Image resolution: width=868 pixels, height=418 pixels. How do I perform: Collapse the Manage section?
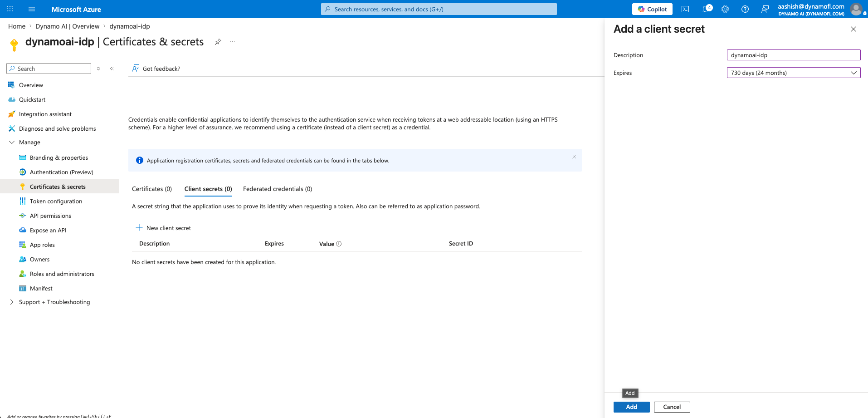[12, 142]
